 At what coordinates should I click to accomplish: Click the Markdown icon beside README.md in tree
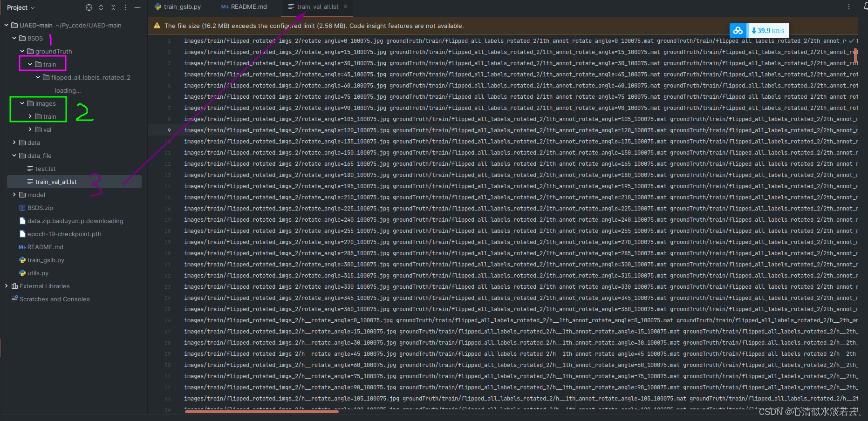[x=22, y=247]
